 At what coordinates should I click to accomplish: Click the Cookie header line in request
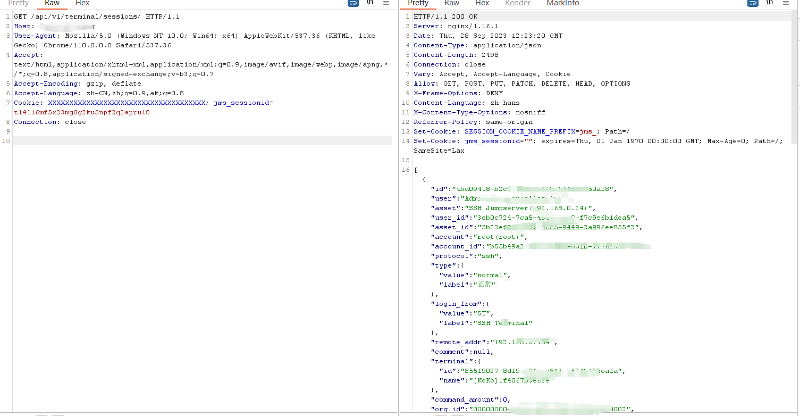143,103
